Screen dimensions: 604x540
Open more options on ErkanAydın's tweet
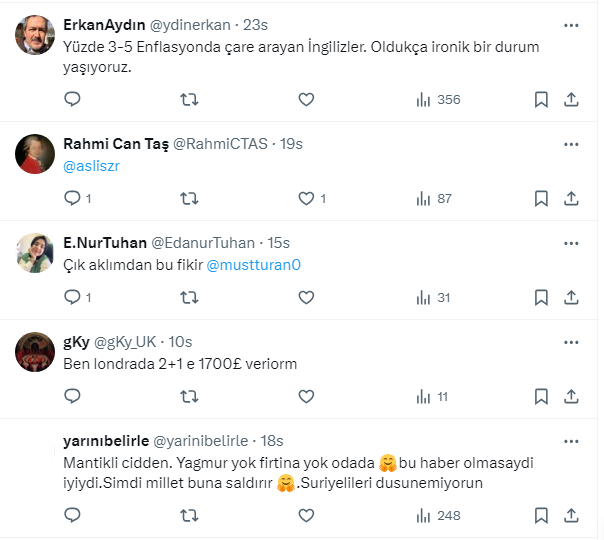coord(571,24)
